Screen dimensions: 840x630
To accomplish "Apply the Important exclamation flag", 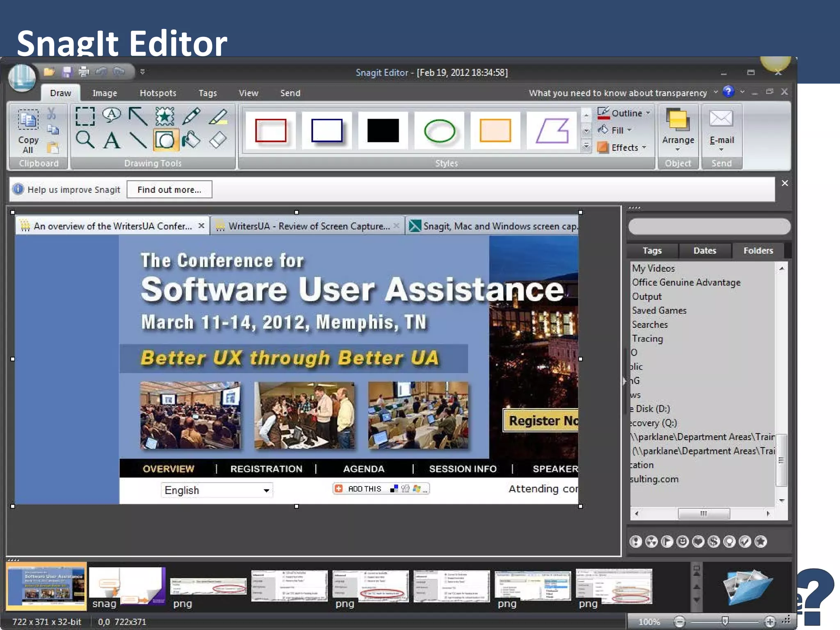I will coord(636,541).
